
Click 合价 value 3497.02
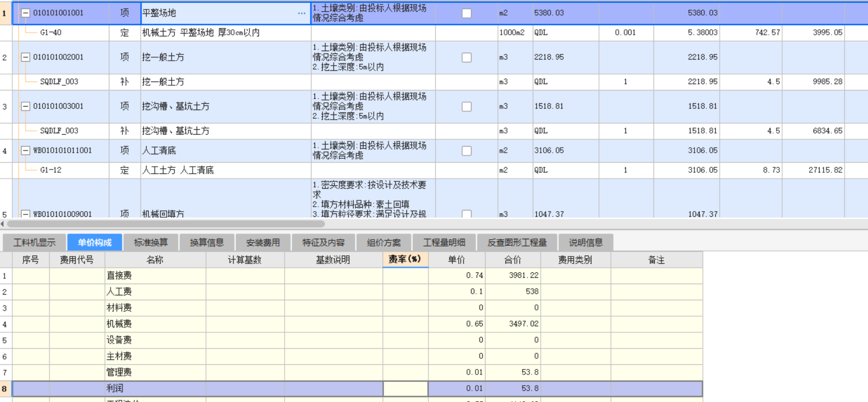pos(523,324)
